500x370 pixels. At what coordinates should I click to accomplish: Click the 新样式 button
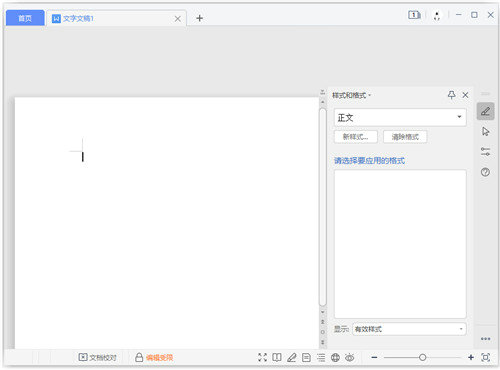(x=356, y=137)
